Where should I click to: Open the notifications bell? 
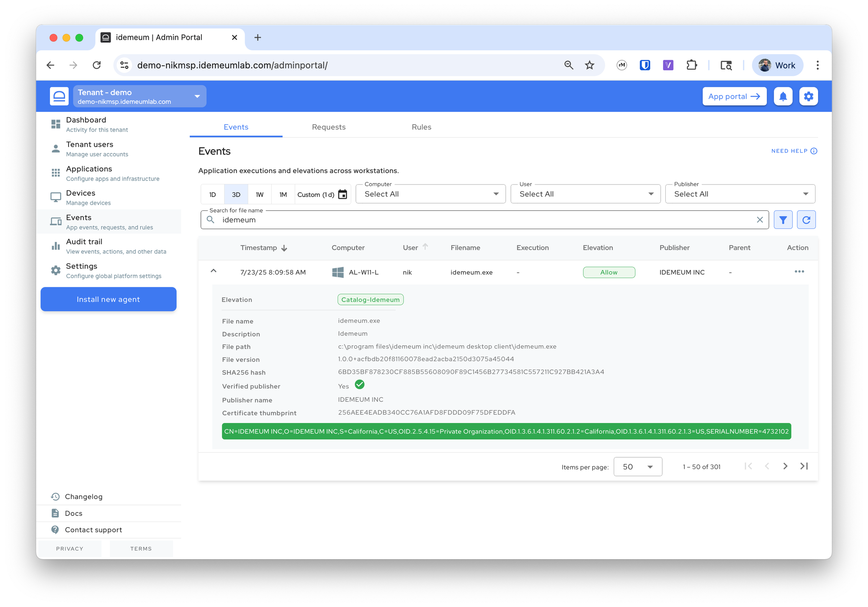point(783,96)
